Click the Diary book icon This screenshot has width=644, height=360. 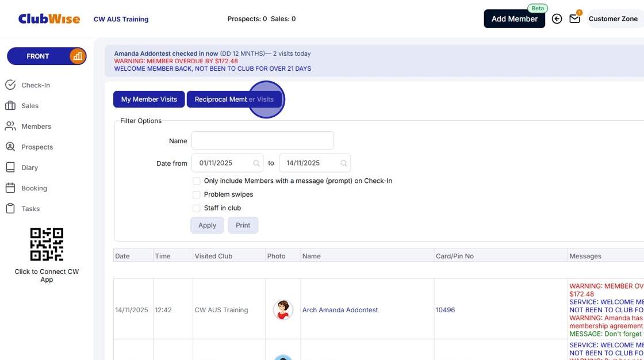point(10,167)
